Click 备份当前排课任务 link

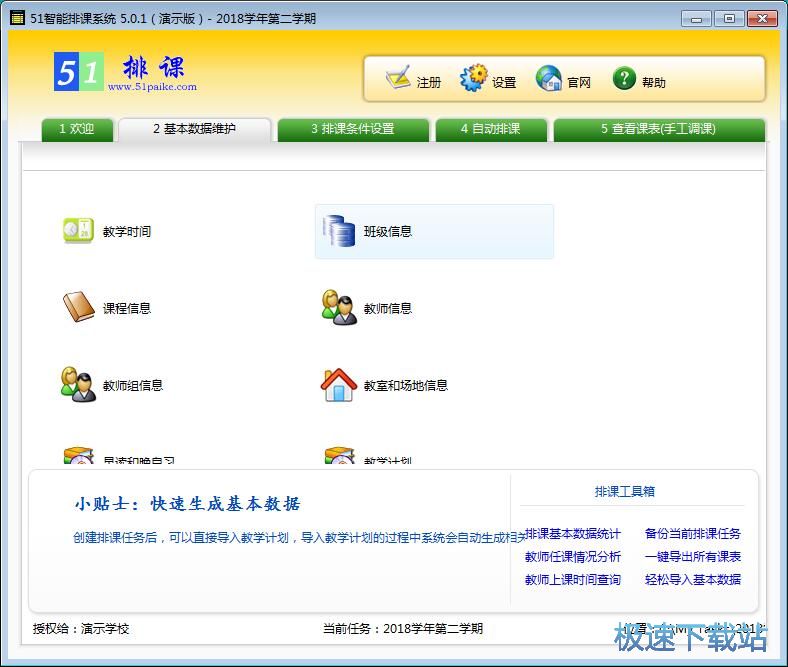[693, 534]
